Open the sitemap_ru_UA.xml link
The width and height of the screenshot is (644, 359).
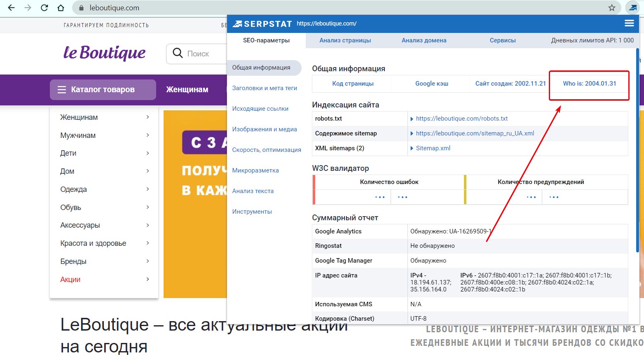pyautogui.click(x=475, y=133)
